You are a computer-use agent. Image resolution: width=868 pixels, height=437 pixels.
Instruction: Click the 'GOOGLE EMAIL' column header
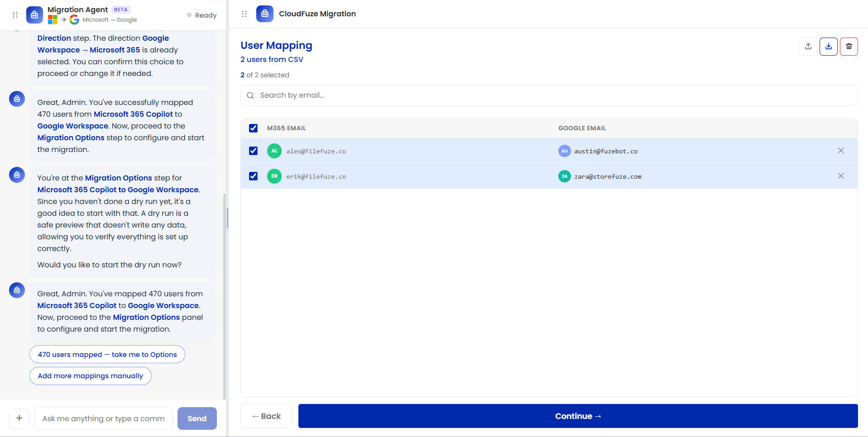click(582, 128)
